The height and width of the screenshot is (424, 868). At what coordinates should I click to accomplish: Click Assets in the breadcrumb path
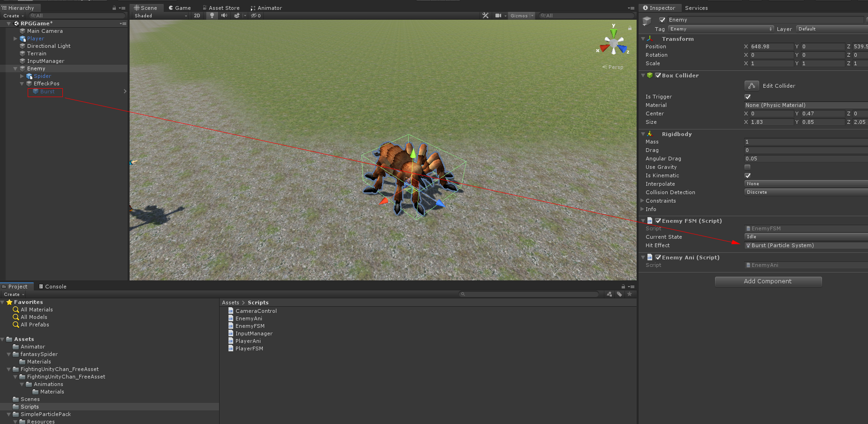(x=230, y=303)
